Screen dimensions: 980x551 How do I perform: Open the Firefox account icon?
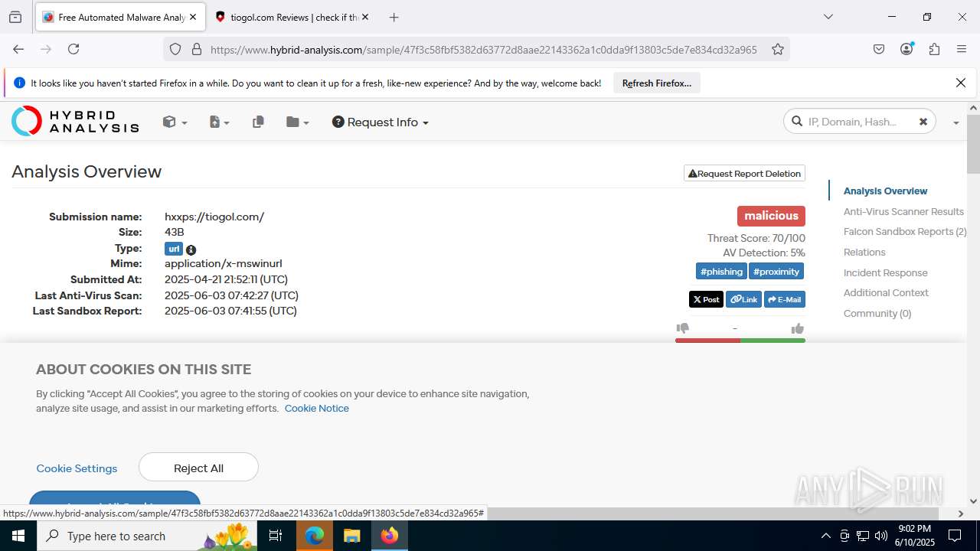pyautogui.click(x=906, y=49)
